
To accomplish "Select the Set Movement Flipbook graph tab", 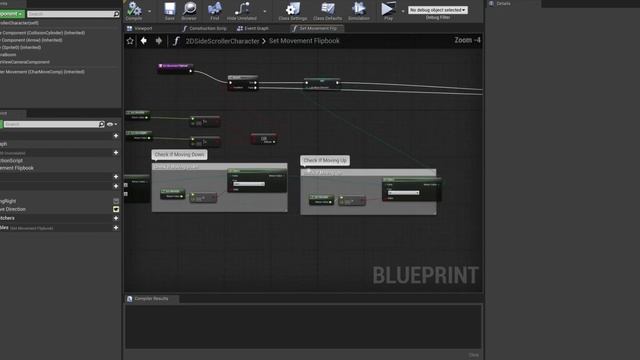I will pyautogui.click(x=317, y=29).
